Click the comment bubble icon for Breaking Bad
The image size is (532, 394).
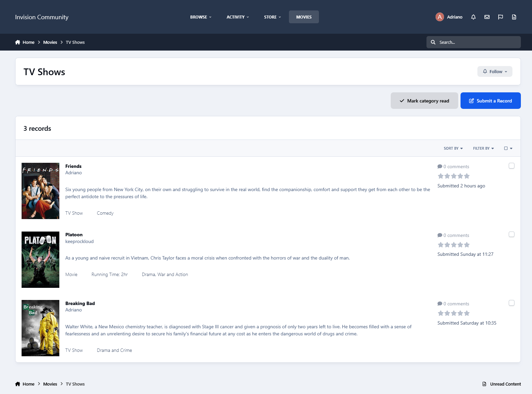pos(440,304)
